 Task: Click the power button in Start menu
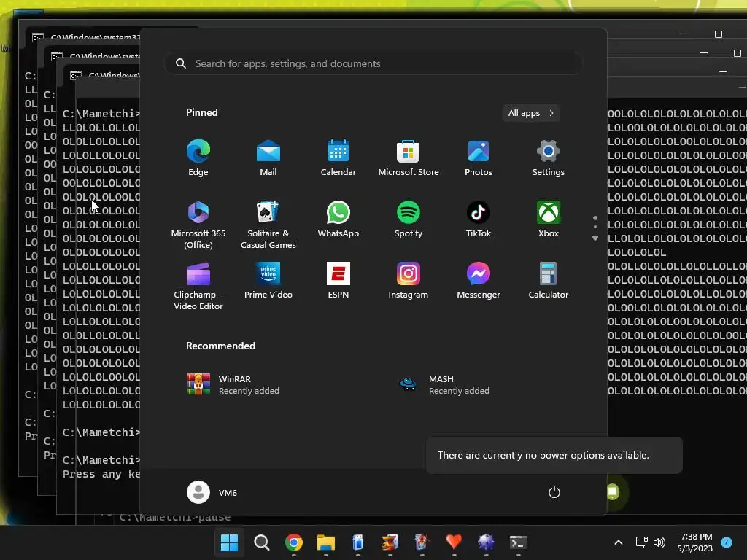coord(554,492)
